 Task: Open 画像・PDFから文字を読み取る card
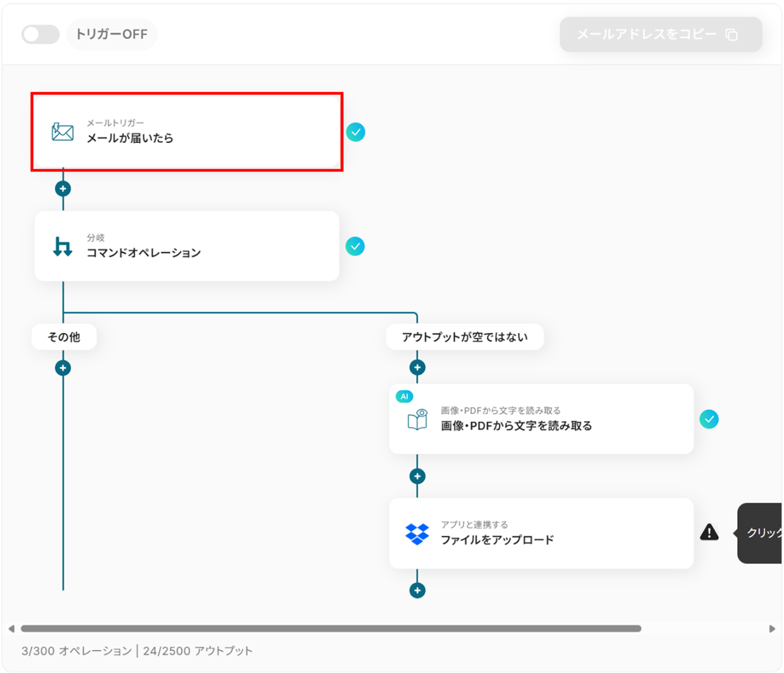click(541, 419)
